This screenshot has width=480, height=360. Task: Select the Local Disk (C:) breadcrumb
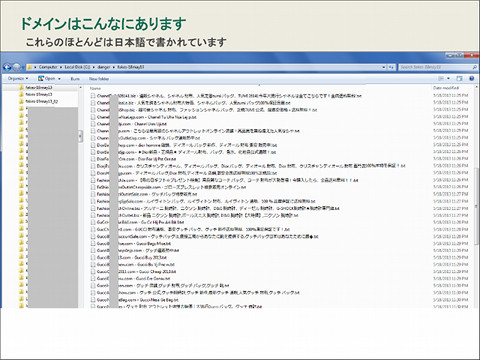[x=77, y=67]
